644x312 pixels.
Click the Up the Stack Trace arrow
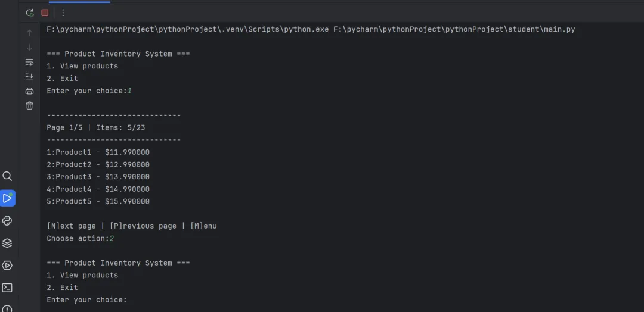pos(30,32)
